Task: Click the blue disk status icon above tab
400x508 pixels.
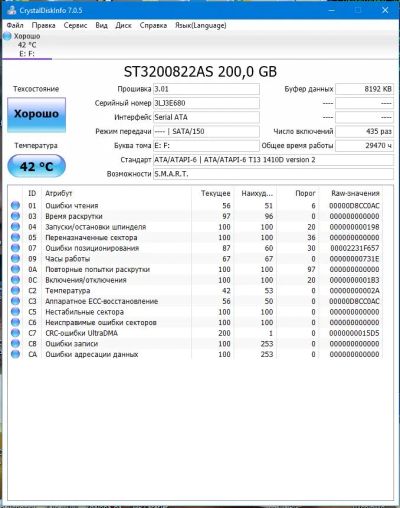Action: coord(7,36)
